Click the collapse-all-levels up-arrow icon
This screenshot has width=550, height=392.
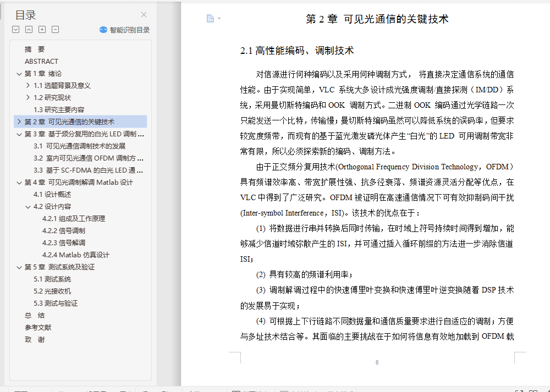[x=29, y=30]
